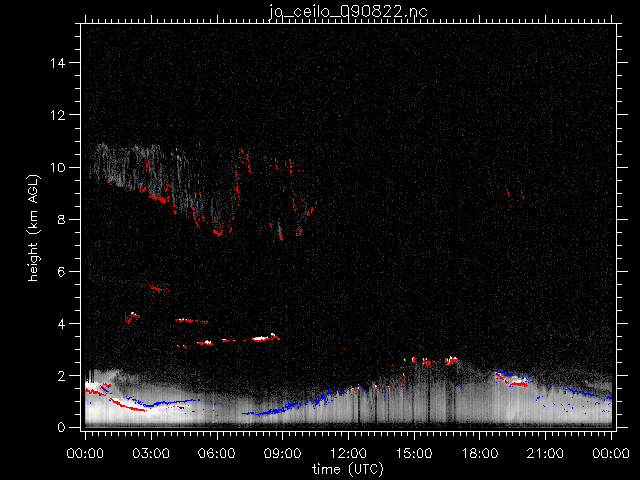Viewport: 640px width, 480px height.
Task: Select the 8 km height tick label
Action: (x=67, y=219)
